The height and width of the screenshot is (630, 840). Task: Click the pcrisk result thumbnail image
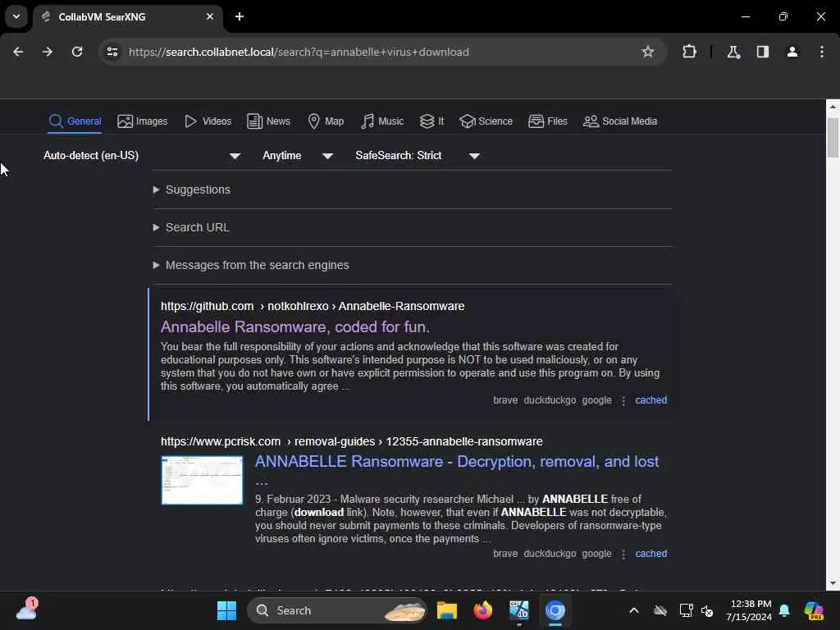[x=202, y=480]
